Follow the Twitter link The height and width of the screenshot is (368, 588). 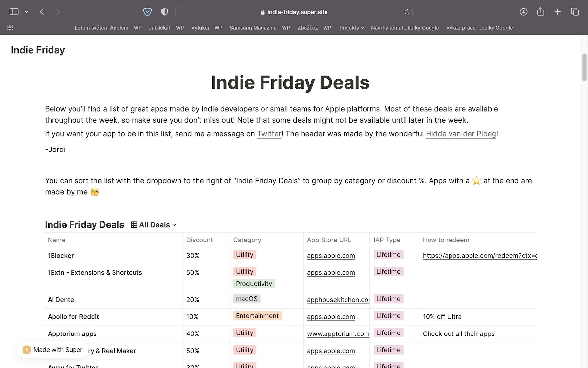pos(269,134)
